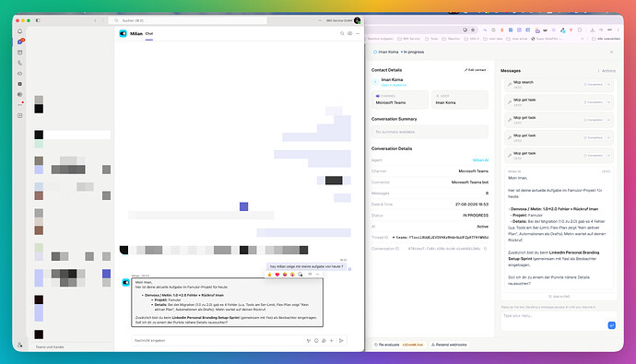
Task: React with the red heart emoji
Action: tap(277, 275)
